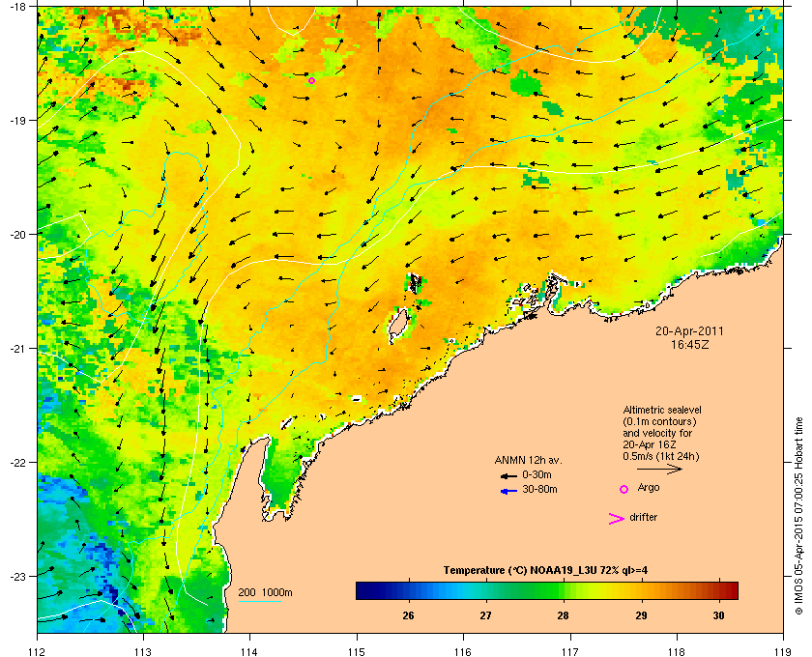Screen dimensions: 812x657
Task: Click the latitude axis label -19
Action: coord(17,120)
